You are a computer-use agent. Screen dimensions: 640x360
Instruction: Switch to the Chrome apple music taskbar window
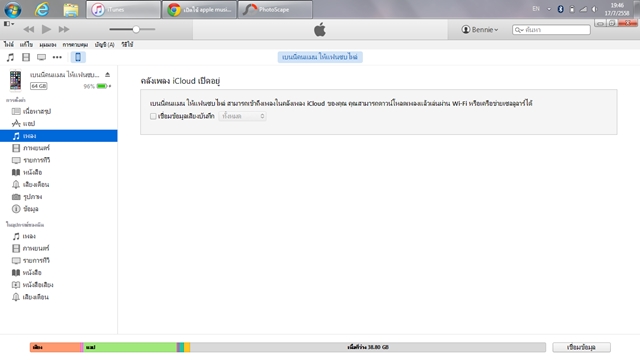click(x=199, y=9)
